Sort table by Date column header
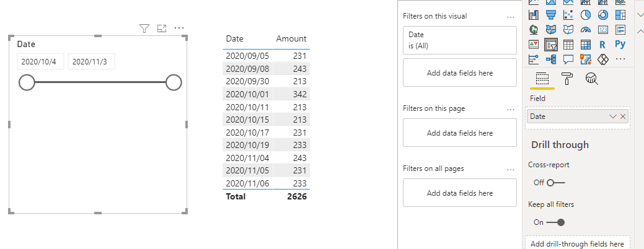 (234, 39)
